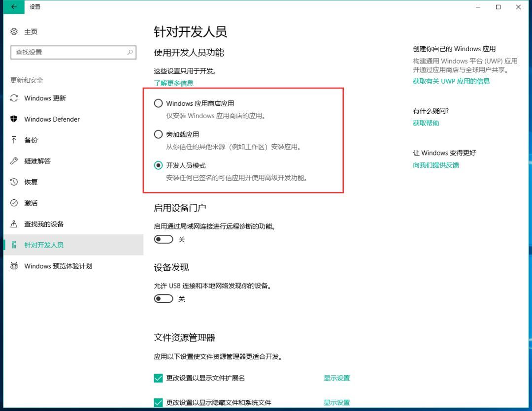
Task: Turn on the 设备发现 switch
Action: click(164, 298)
